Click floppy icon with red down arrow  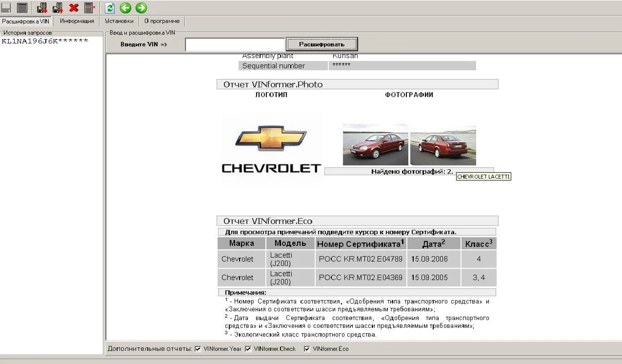tap(42, 8)
